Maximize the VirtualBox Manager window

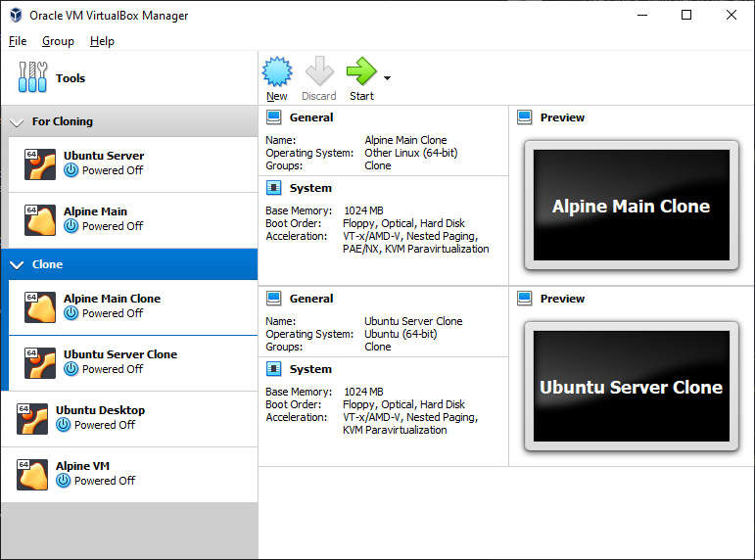click(x=686, y=15)
